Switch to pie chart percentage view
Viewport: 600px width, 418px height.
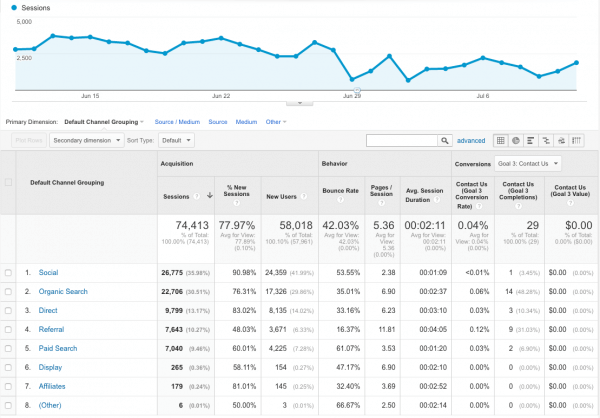[x=516, y=140]
